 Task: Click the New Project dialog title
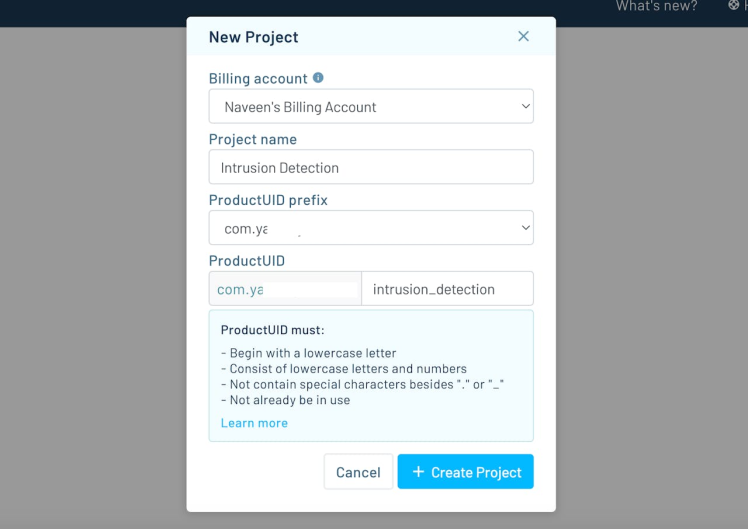(x=253, y=37)
